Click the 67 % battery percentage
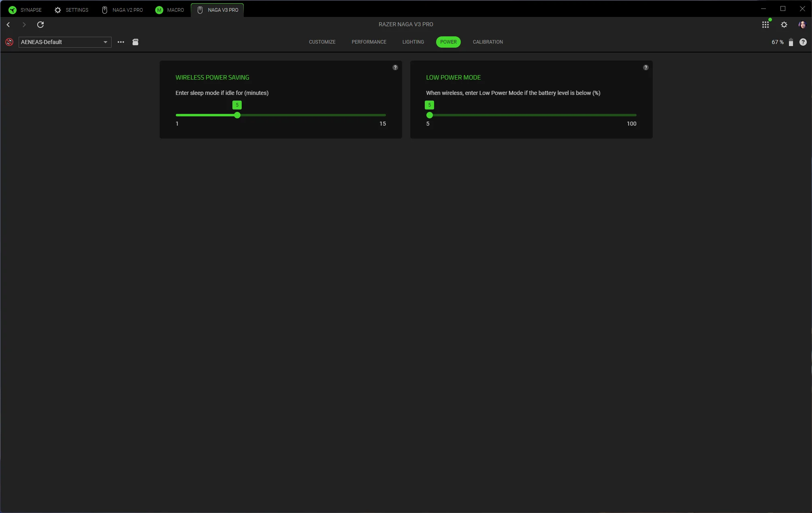Screen dimensions: 812x513 778,42
